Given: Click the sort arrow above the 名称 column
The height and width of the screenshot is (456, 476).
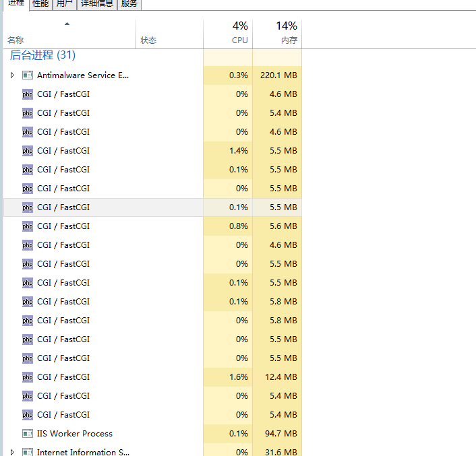Looking at the screenshot, I should [x=67, y=24].
